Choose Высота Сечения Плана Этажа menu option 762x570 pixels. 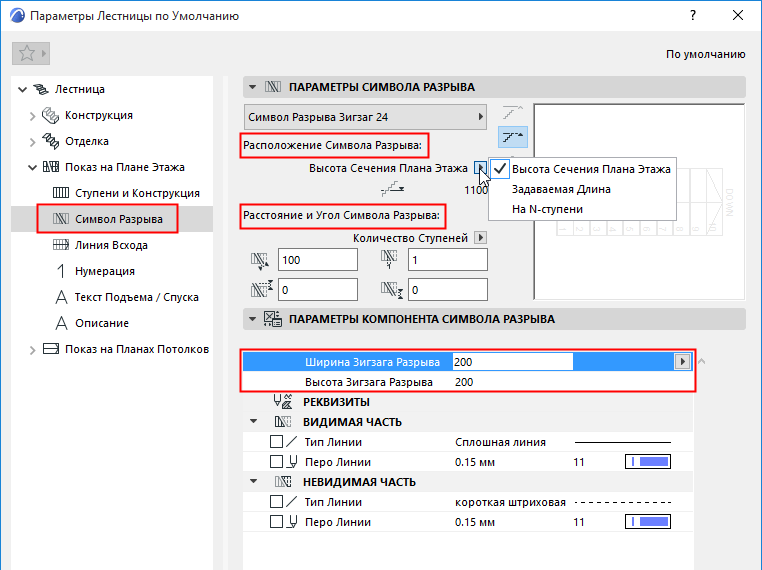pyautogui.click(x=582, y=169)
